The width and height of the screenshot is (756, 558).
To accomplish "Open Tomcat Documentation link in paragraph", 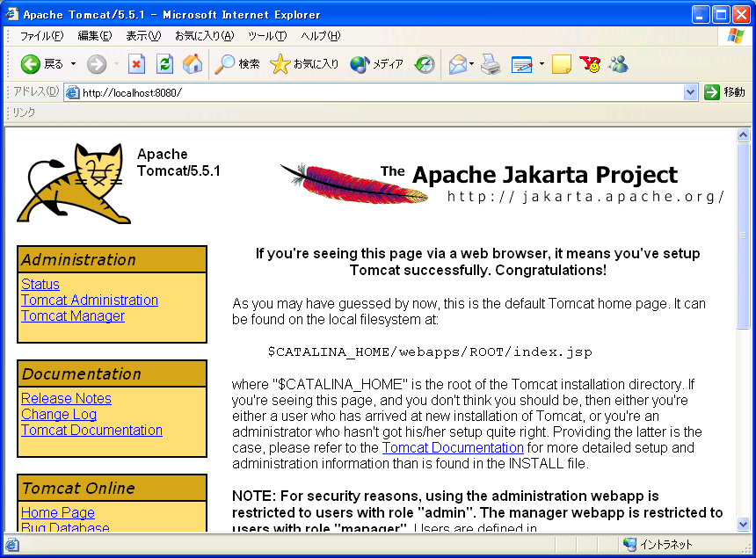I will coord(453,447).
